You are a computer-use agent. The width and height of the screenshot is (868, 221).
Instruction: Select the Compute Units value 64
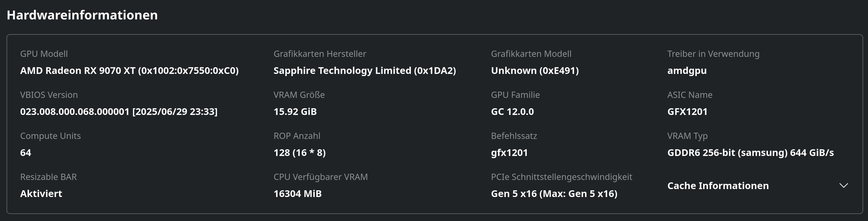coord(26,153)
